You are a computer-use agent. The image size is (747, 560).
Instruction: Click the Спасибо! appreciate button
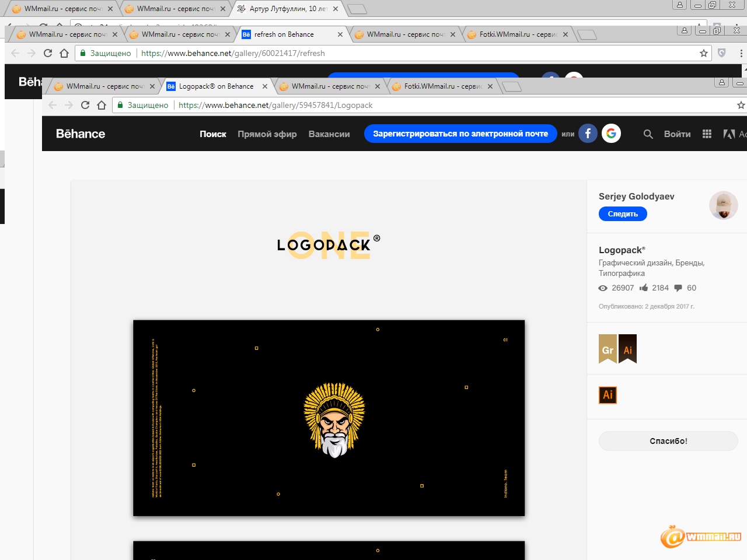(x=668, y=441)
